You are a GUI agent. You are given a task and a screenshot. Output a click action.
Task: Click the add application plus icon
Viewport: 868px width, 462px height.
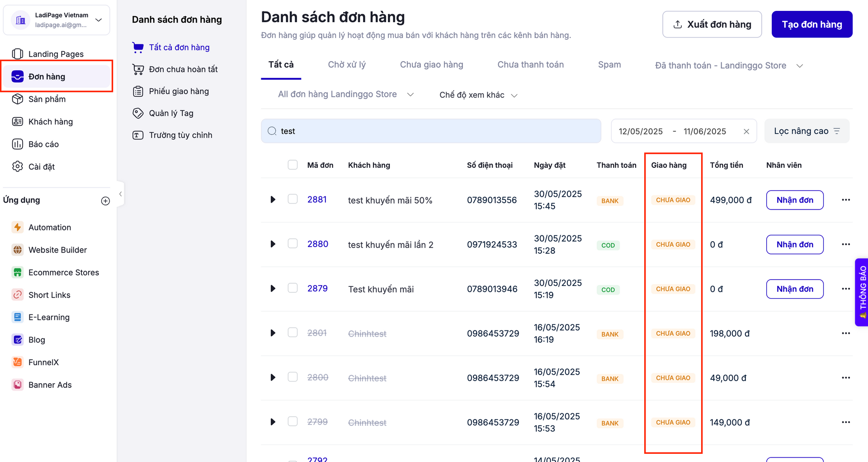click(x=105, y=201)
